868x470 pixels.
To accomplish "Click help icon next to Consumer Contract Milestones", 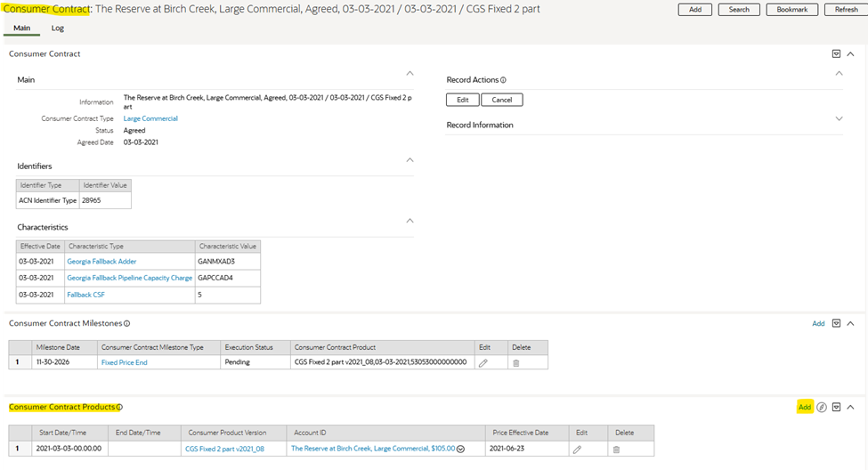I will (127, 324).
